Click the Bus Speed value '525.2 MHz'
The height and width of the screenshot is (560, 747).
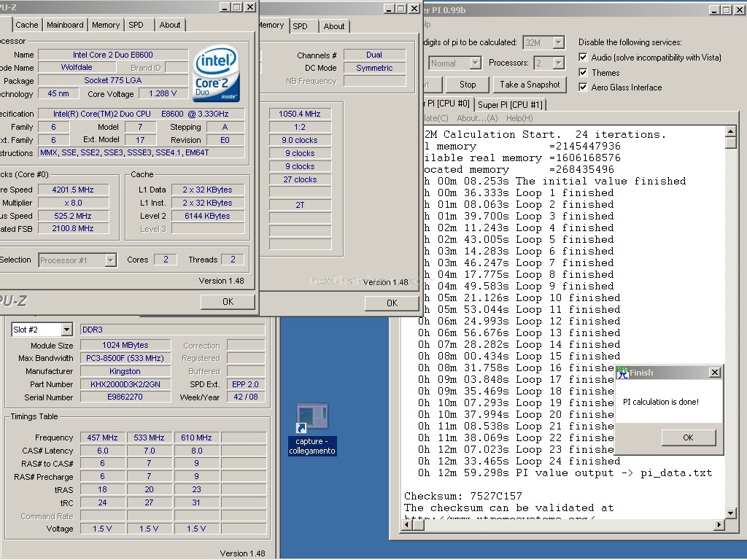click(x=73, y=216)
